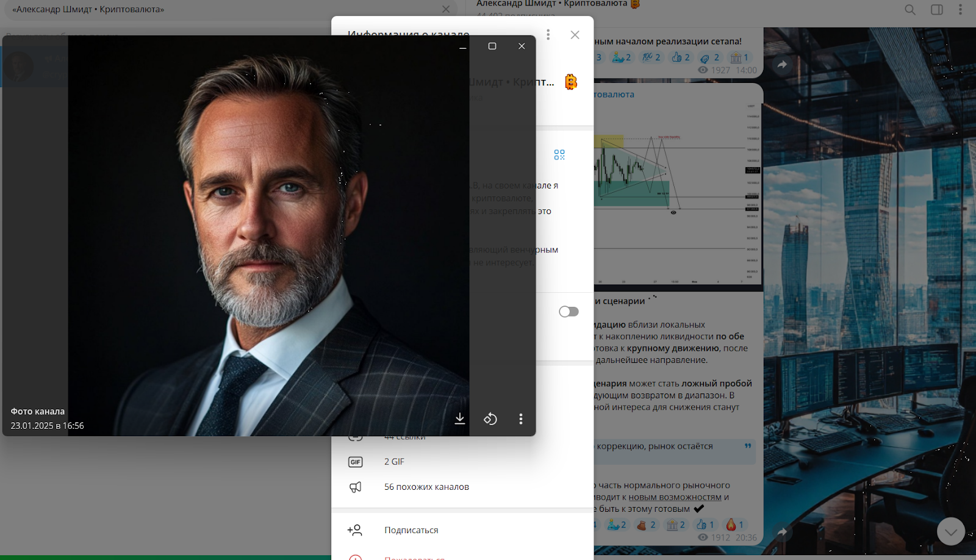The width and height of the screenshot is (976, 560).
Task: Add whale reaction on 20:36 post
Action: click(617, 525)
